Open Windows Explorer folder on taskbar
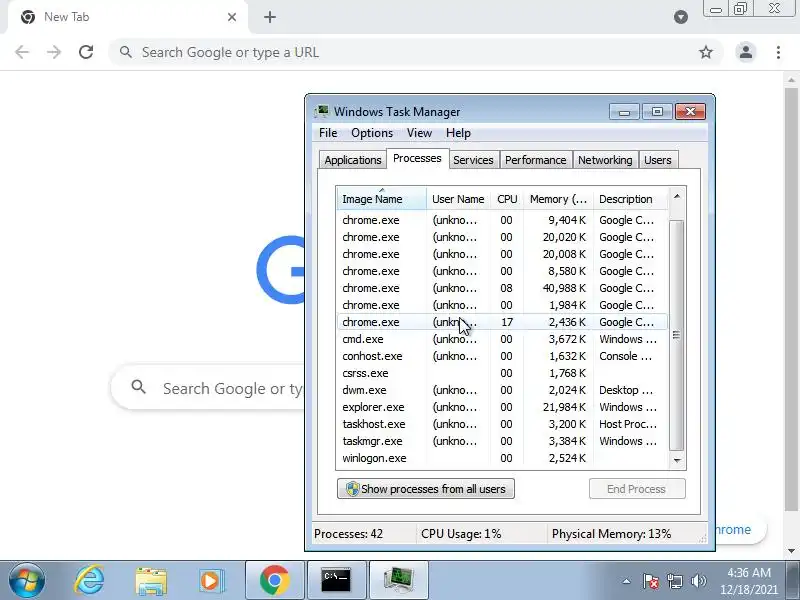The image size is (800, 600). click(151, 581)
